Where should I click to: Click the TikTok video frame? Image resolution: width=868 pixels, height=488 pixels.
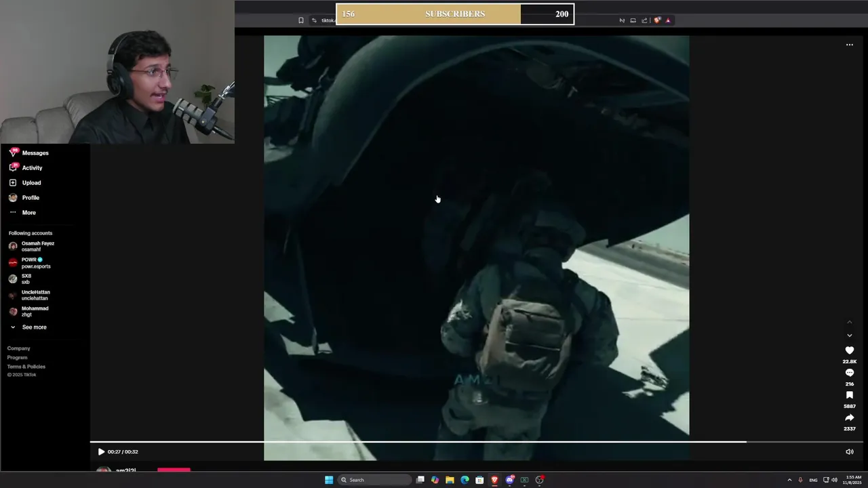pyautogui.click(x=477, y=248)
